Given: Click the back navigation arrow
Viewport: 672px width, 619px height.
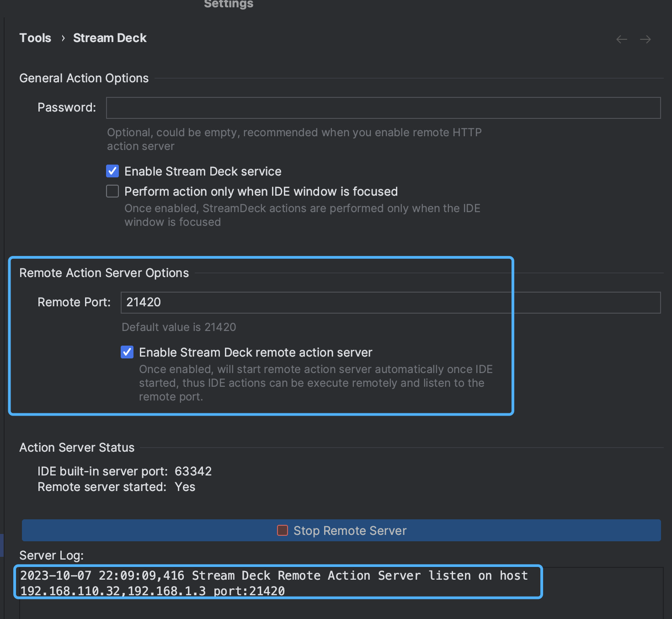Looking at the screenshot, I should [622, 39].
